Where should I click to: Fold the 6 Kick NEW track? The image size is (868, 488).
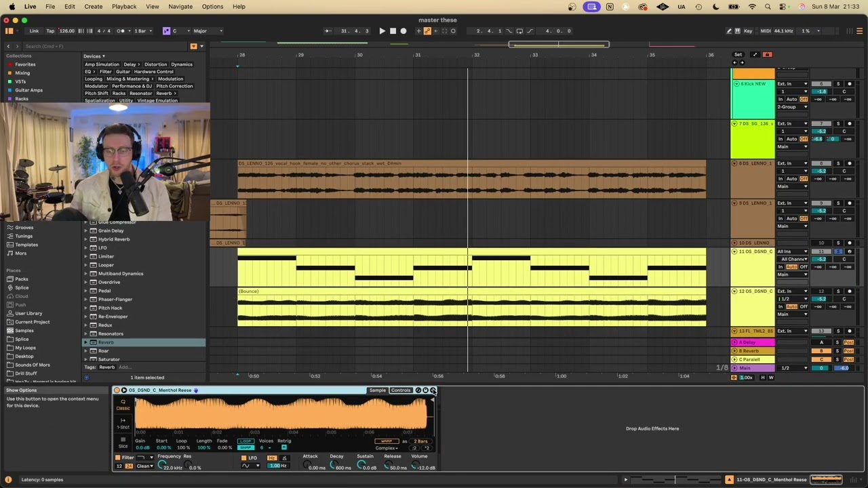pyautogui.click(x=736, y=84)
